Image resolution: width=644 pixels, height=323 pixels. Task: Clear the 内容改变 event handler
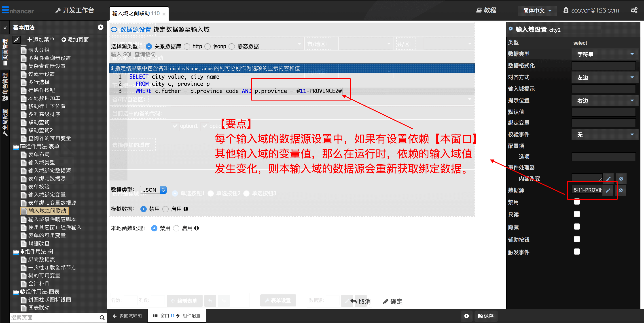pyautogui.click(x=621, y=179)
